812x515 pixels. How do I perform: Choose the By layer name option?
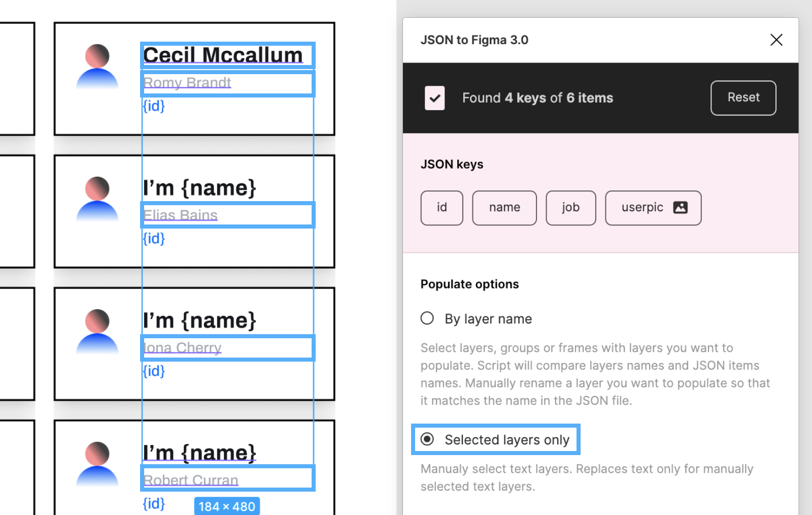(x=427, y=318)
